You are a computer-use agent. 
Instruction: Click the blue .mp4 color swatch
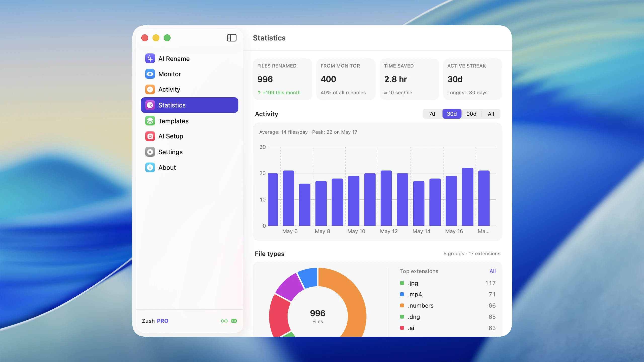(402, 294)
